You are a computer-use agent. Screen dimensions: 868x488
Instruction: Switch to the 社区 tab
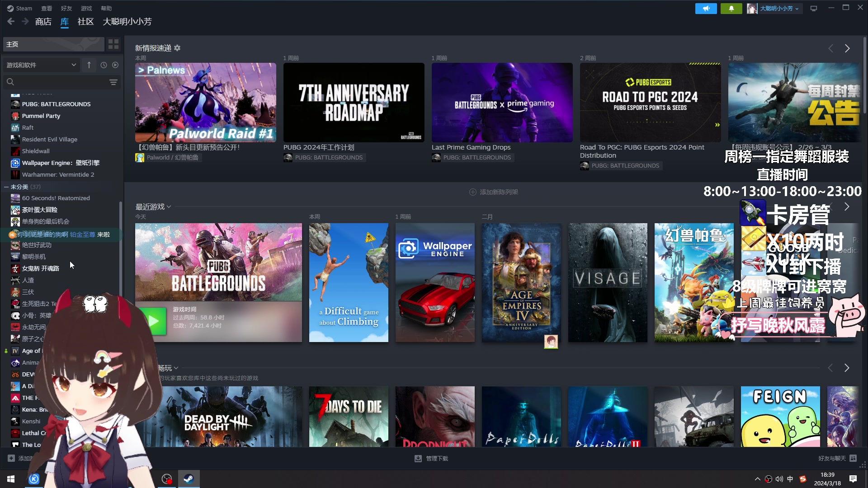(x=85, y=22)
